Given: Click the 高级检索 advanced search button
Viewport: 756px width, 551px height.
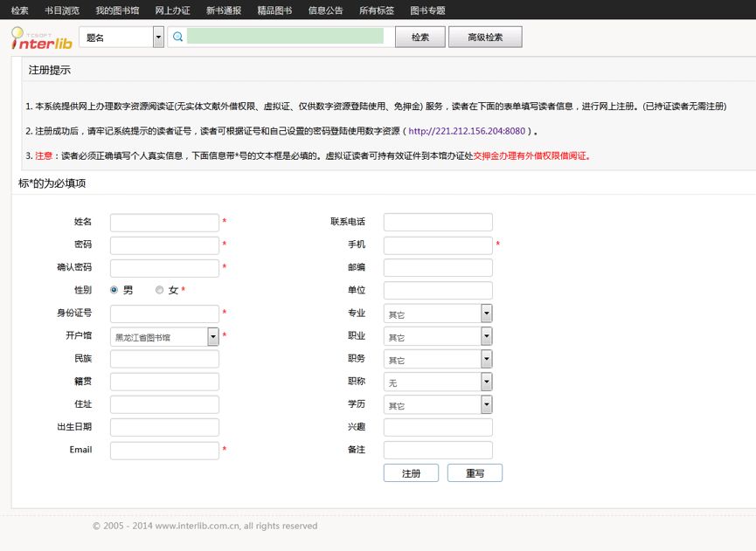Looking at the screenshot, I should tap(485, 37).
